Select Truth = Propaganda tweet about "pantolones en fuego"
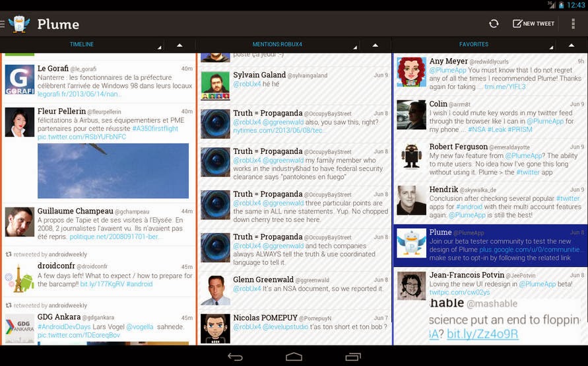588x366 pixels. (294, 164)
